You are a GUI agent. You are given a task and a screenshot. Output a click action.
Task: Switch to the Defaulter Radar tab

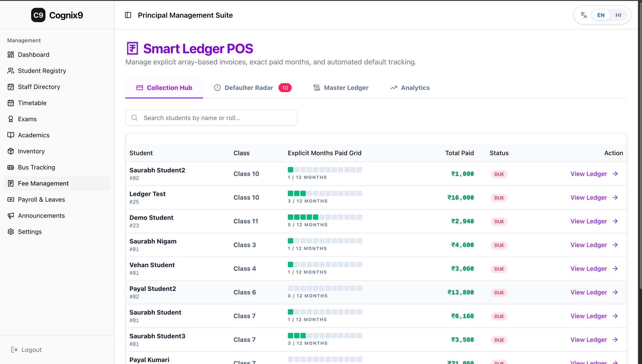(248, 87)
